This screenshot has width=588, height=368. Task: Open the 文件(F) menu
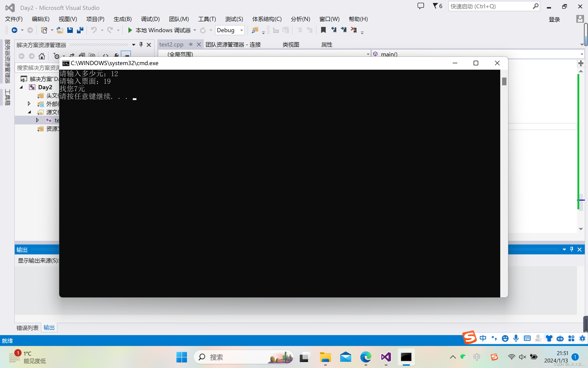14,19
